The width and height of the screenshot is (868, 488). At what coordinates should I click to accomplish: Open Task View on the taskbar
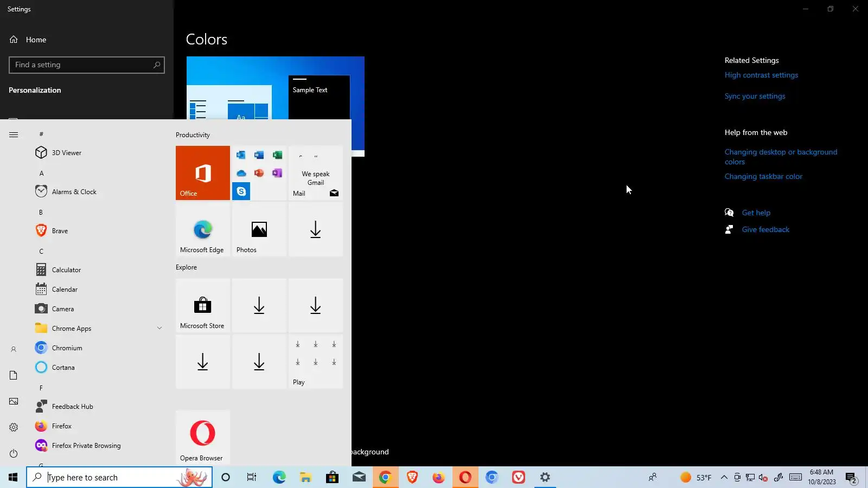(252, 478)
